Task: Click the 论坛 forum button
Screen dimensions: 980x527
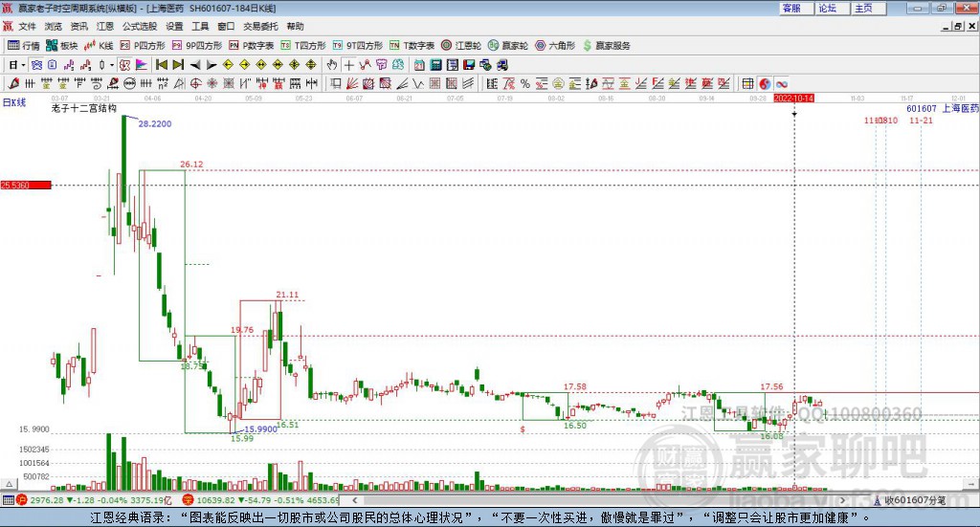Action: [x=832, y=8]
